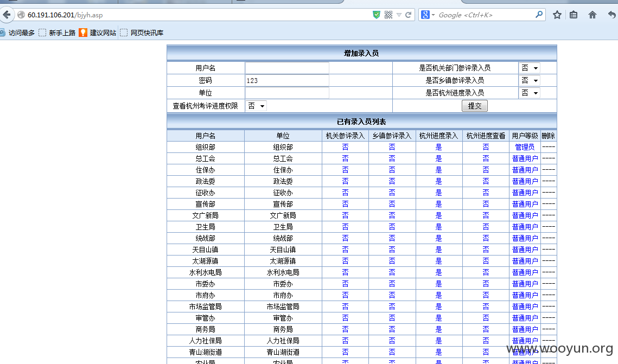Image resolution: width=618 pixels, height=364 pixels.
Task: Open the 是否杭州进度录入员 dropdown
Action: 530,93
